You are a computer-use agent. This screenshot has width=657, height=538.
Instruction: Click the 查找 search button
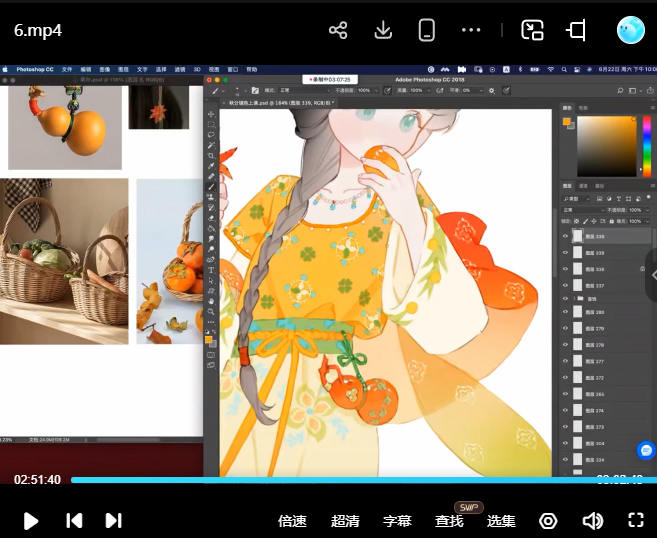coord(449,521)
